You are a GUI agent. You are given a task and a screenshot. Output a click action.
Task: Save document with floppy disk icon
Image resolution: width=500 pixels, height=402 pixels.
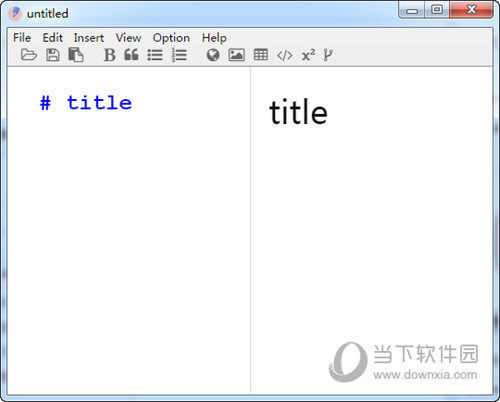pyautogui.click(x=53, y=55)
